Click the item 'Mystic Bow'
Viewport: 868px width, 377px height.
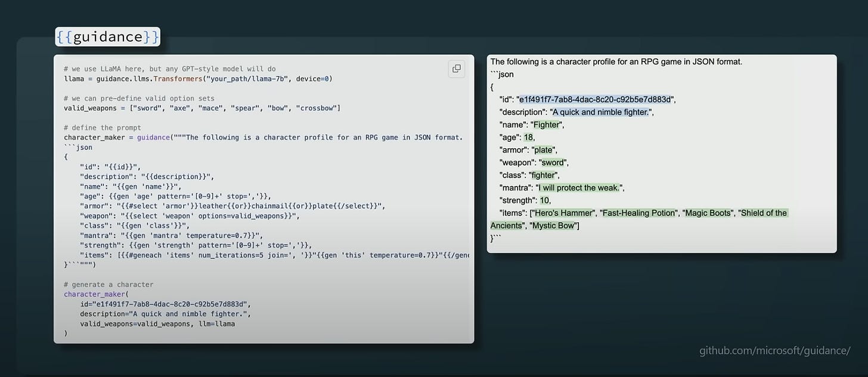553,225
